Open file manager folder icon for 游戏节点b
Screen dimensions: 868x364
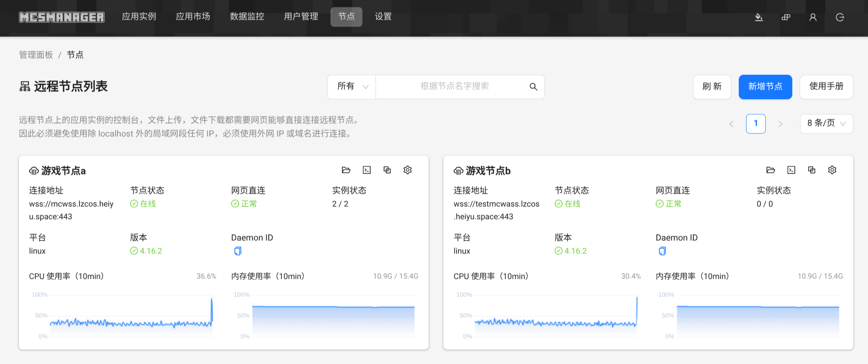point(771,170)
